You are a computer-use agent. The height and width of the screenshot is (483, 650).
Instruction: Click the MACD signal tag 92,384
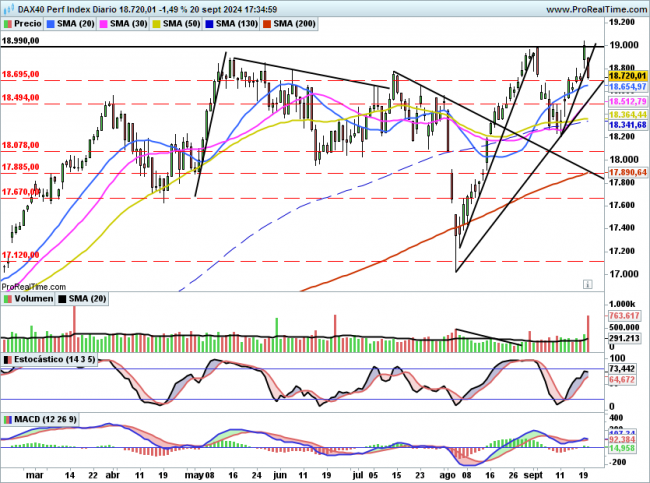pyautogui.click(x=622, y=439)
